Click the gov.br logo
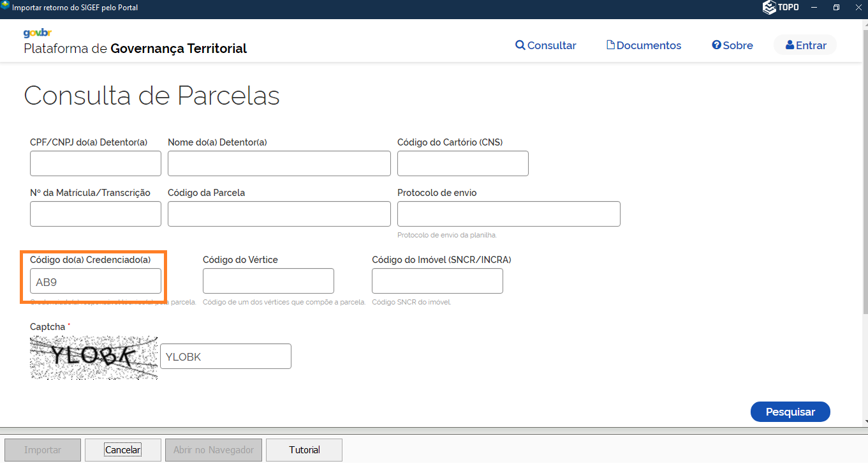 [37, 33]
